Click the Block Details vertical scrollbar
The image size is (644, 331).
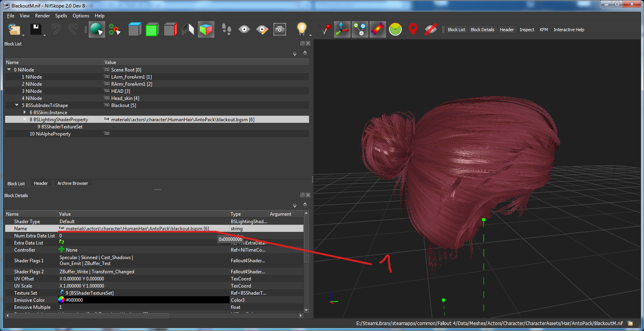pyautogui.click(x=306, y=239)
